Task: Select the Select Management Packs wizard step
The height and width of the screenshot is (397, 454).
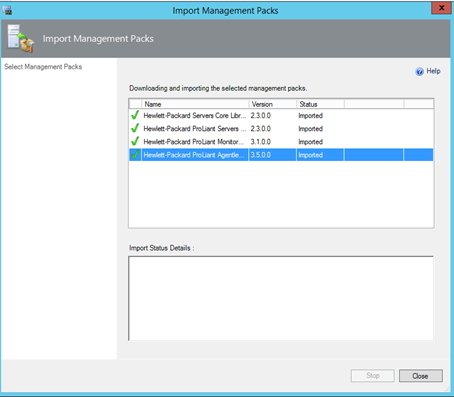Action: click(x=43, y=67)
